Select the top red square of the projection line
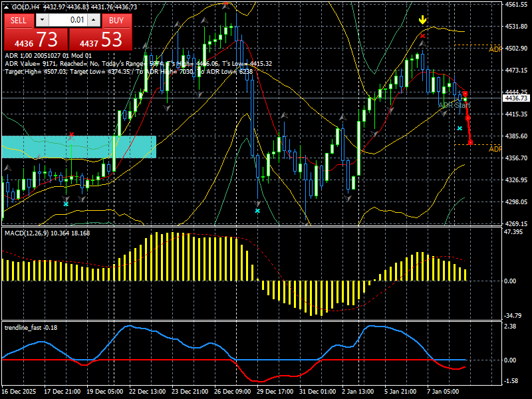The width and height of the screenshot is (532, 399). tap(465, 94)
